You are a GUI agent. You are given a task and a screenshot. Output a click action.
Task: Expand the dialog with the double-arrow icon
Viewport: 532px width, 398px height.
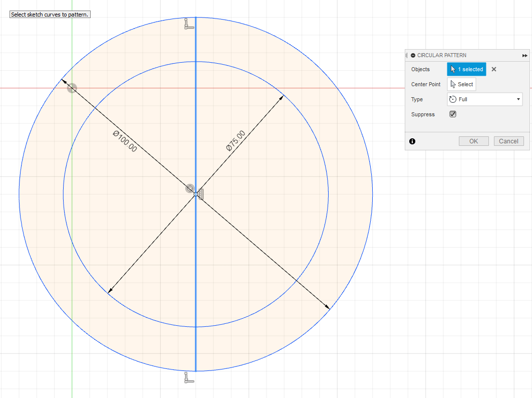coord(525,55)
